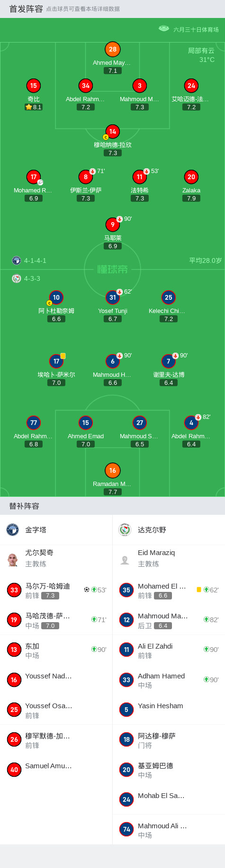Open substitute 马尔万-哈姆迪 number 33 row
The width and height of the screenshot is (225, 868).
56,590
